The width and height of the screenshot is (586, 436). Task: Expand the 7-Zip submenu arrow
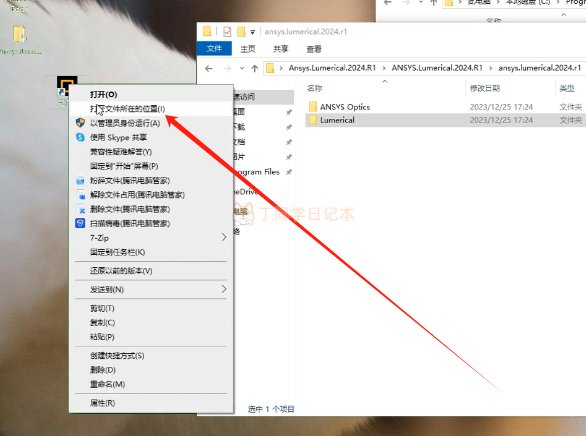[x=223, y=238]
